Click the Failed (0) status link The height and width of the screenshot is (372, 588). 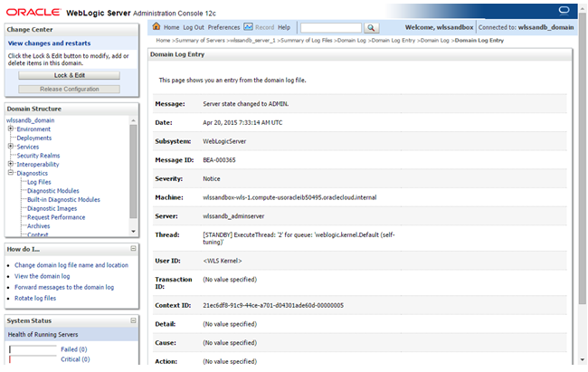click(74, 349)
